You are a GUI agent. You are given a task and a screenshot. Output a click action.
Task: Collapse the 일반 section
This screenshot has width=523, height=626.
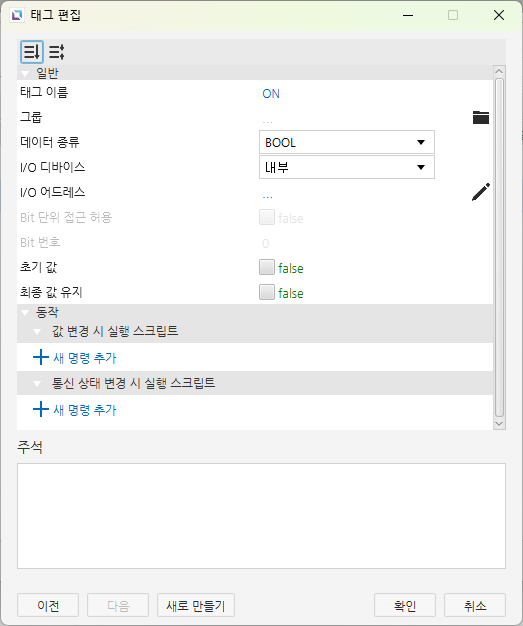tap(26, 73)
